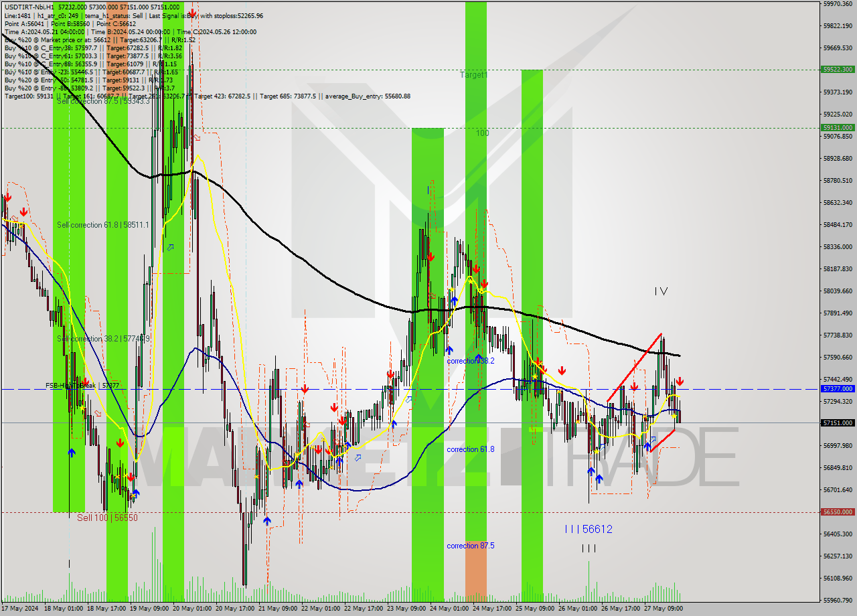Click the 'Target100: 59131' summary line

[x=208, y=96]
